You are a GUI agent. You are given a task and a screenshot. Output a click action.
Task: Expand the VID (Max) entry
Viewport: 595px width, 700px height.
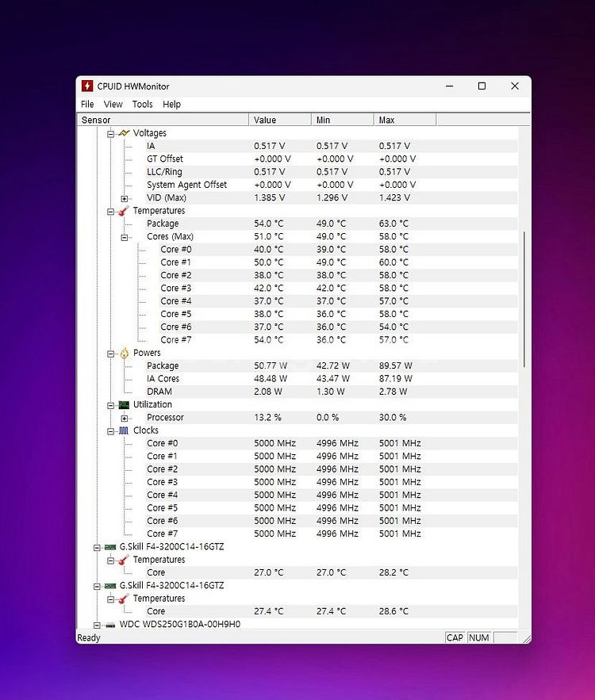125,199
